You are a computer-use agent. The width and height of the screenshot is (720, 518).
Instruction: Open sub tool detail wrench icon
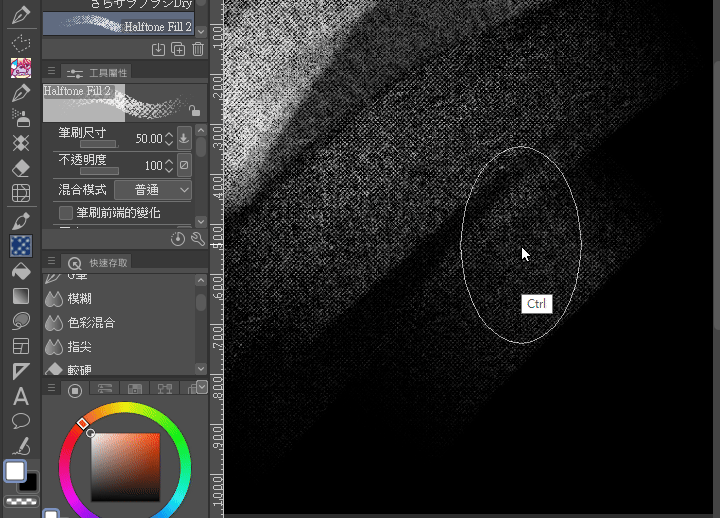click(x=198, y=239)
